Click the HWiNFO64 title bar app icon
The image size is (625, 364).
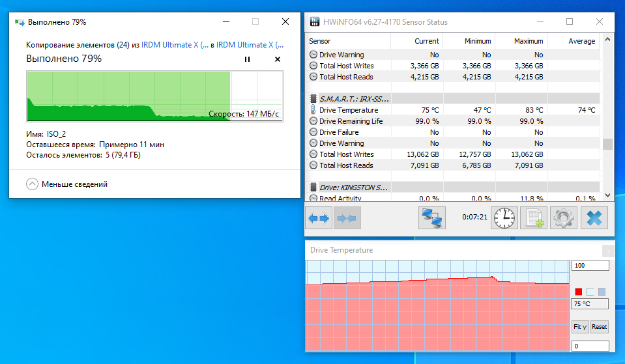pos(315,22)
